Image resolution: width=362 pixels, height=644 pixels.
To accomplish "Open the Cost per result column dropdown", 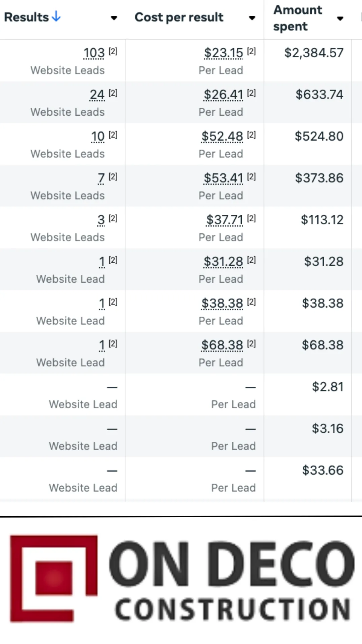I will pos(252,18).
